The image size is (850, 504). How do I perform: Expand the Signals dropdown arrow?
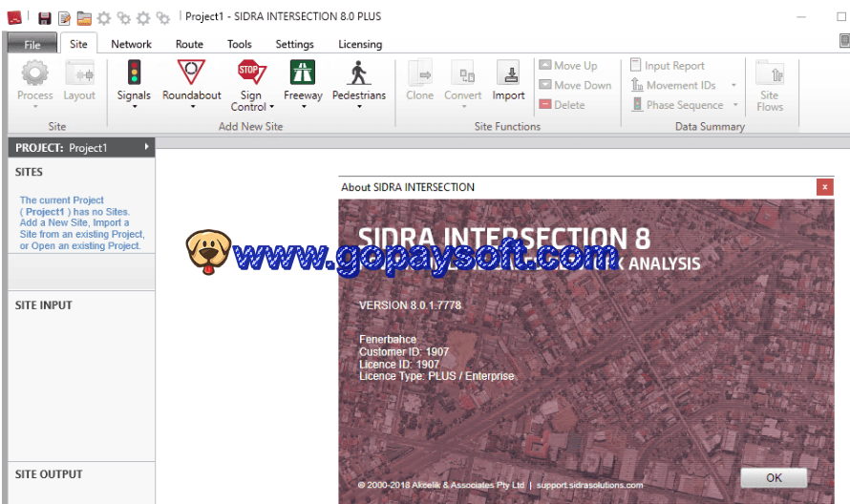134,107
